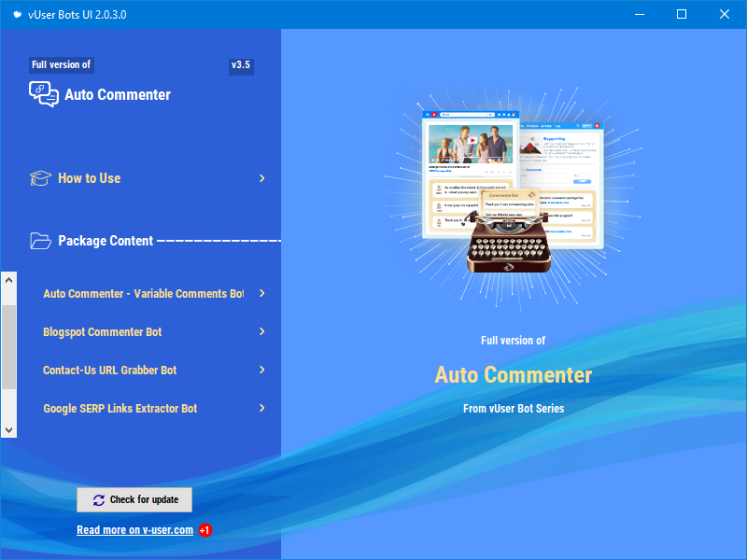
Task: Open Google SERP Links Extractor Bot entry
Action: click(x=120, y=409)
